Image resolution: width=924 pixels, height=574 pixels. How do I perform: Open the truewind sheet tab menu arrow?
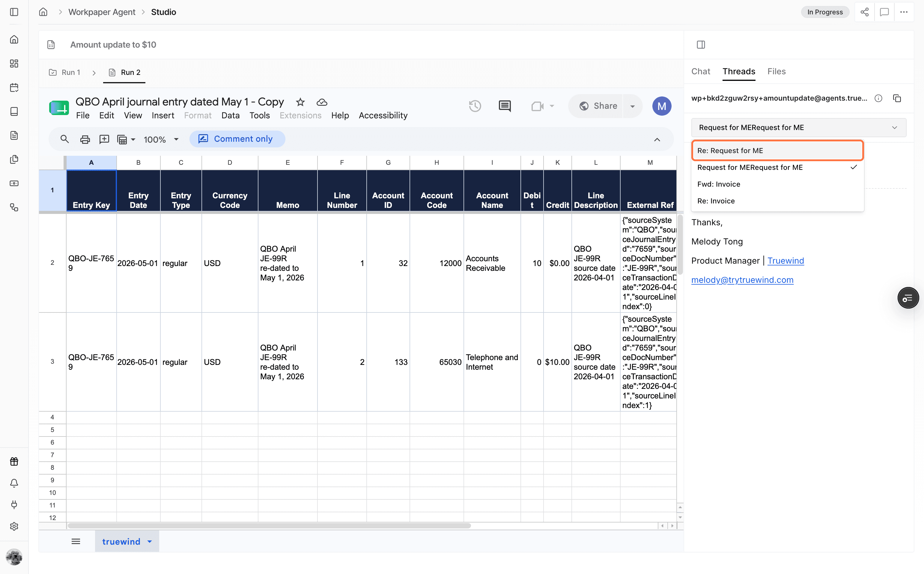point(150,542)
